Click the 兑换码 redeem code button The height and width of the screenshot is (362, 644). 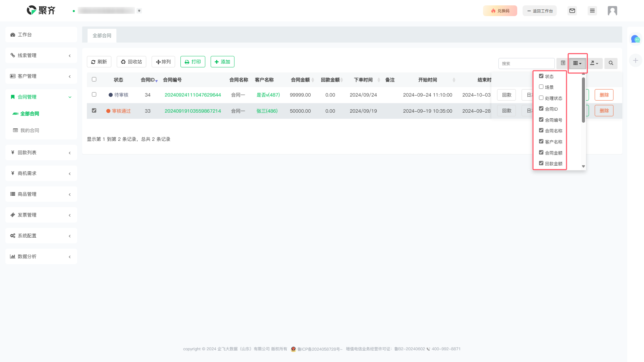[x=500, y=11]
